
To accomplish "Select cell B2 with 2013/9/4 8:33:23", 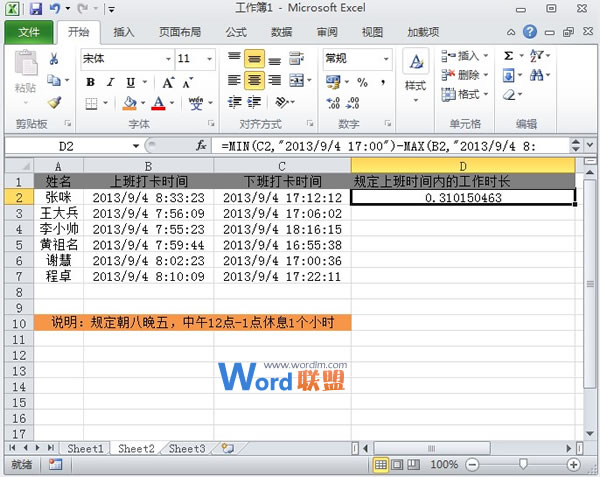I will click(148, 198).
